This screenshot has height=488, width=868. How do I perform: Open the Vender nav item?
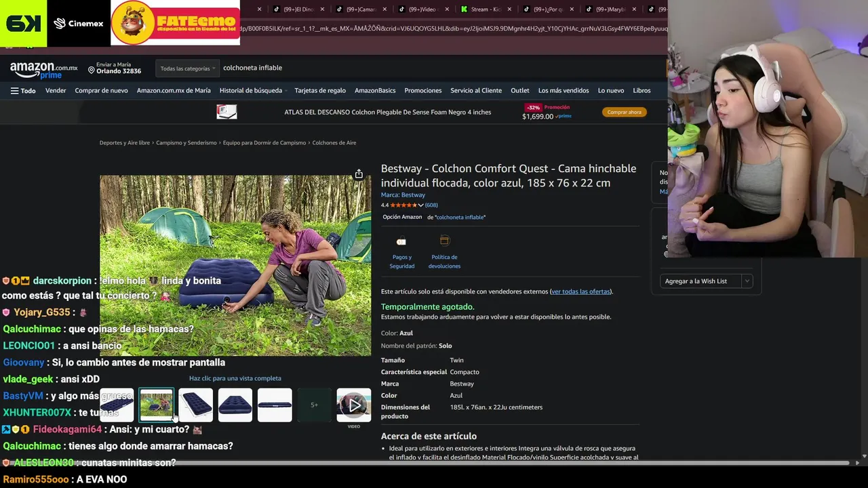tap(56, 91)
